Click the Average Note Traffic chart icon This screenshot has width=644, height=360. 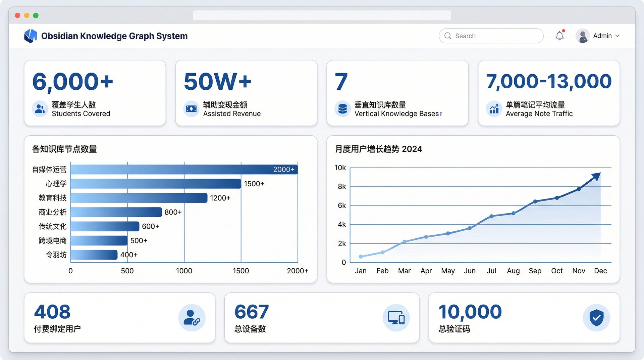click(x=494, y=109)
